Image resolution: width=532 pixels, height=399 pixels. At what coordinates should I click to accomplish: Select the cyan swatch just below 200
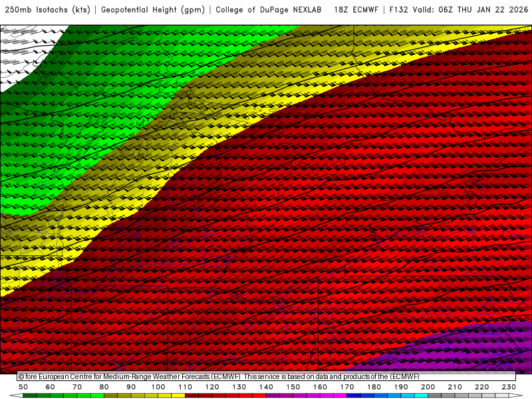click(421, 395)
